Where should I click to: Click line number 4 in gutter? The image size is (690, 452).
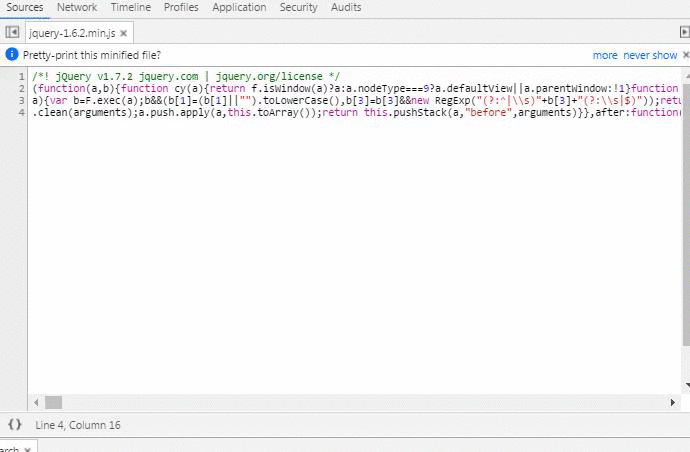[21, 112]
